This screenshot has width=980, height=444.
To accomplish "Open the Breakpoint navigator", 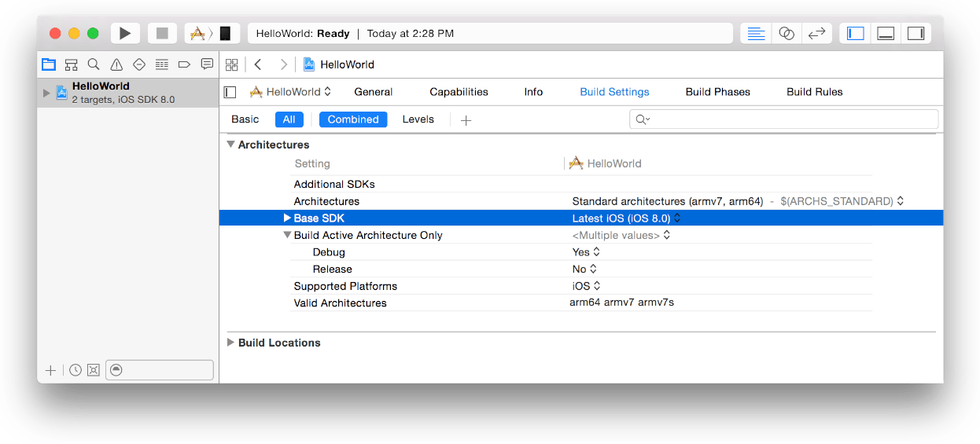I will pyautogui.click(x=185, y=64).
